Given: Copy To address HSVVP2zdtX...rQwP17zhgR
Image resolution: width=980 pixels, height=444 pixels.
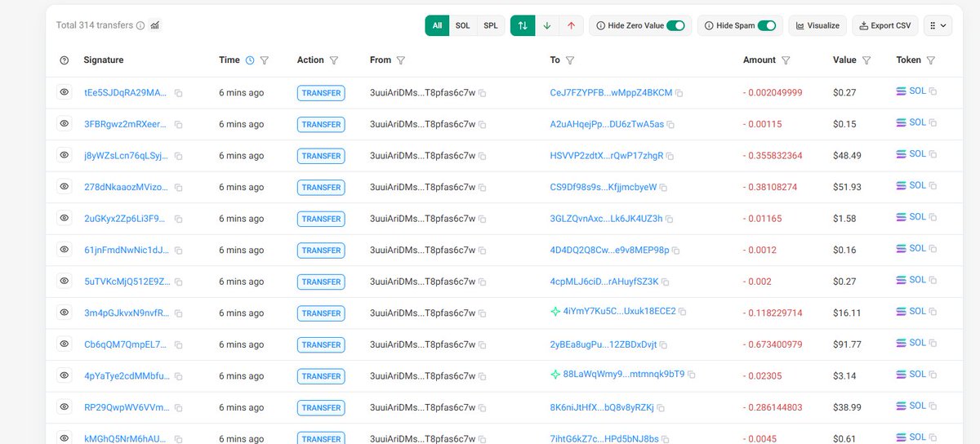Looking at the screenshot, I should pyautogui.click(x=670, y=156).
